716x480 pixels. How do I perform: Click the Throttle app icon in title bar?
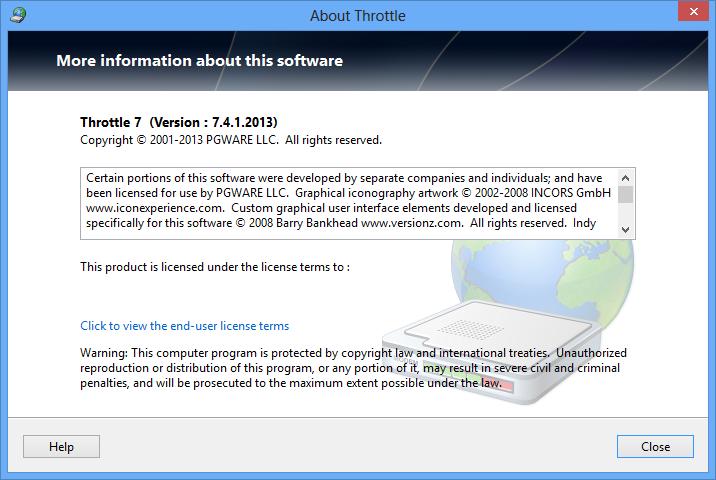[18, 15]
